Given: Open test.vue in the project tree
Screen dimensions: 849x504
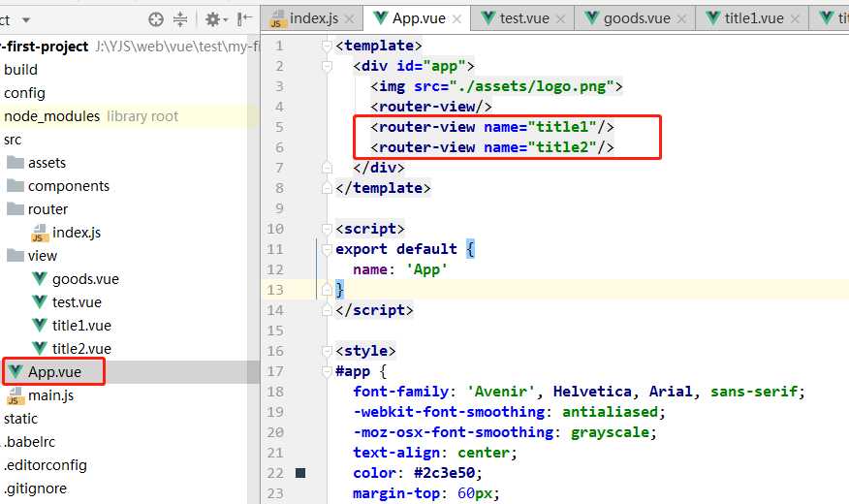Looking at the screenshot, I should [77, 302].
